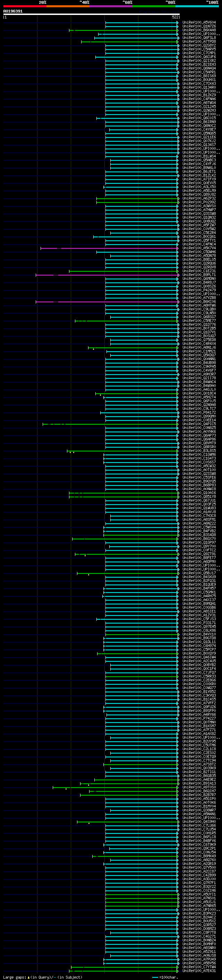222x980 pixels.
Task: Select hit label UniRef100_Q38WR7
Action: tap(199, 810)
